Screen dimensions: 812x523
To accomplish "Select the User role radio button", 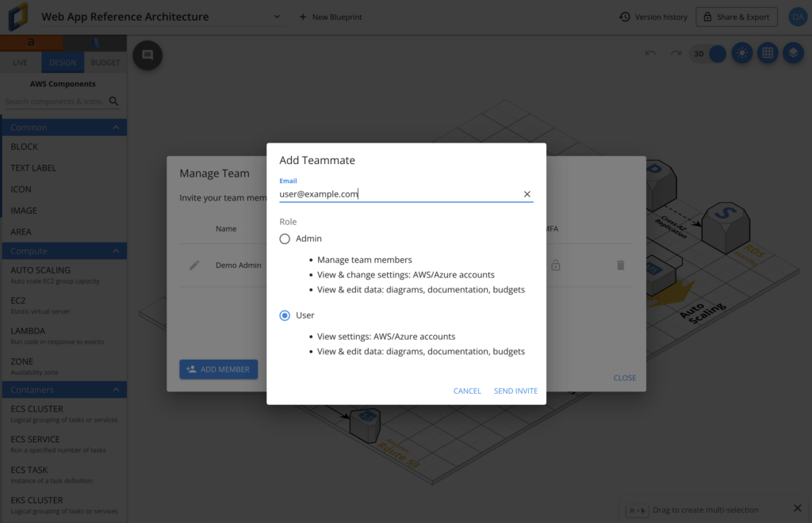I will [285, 315].
